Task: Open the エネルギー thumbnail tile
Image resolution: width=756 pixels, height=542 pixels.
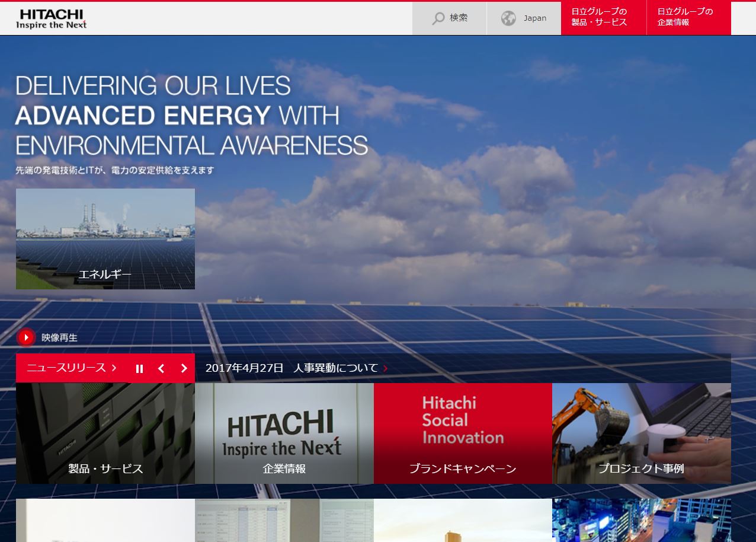Action: coord(105,239)
